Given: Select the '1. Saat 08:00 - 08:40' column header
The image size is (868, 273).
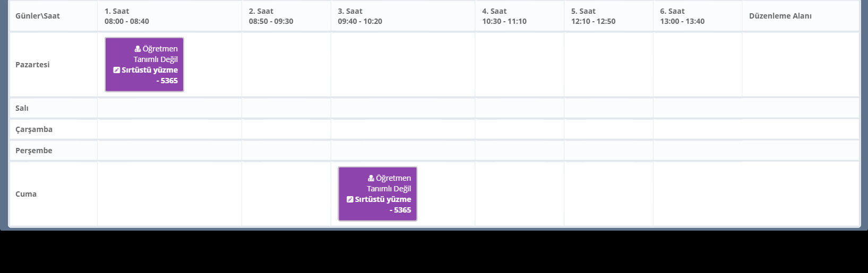Looking at the screenshot, I should tap(127, 16).
